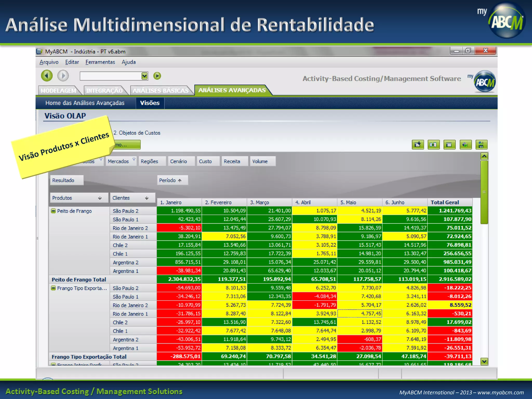The height and width of the screenshot is (399, 532).
Task: Toggle sort arrow on Clientes field
Action: (147, 198)
